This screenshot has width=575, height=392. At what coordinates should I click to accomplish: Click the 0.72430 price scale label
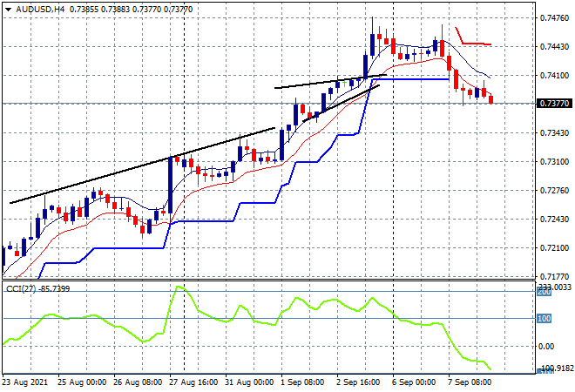554,220
